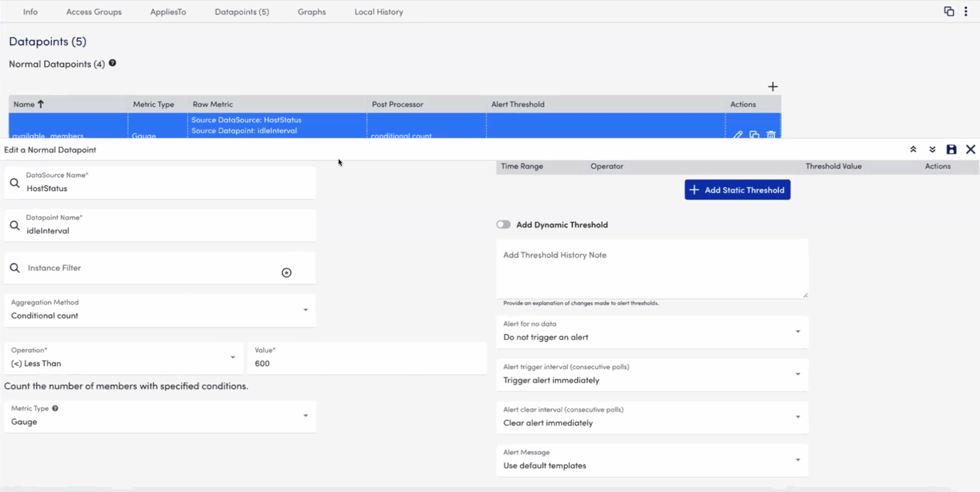Open Alert trigger interval dropdown

652,375
